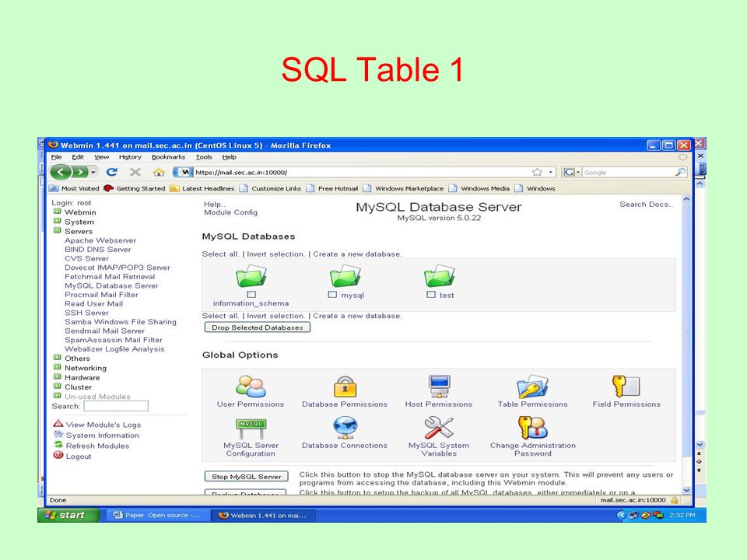Open the back/forward history dropdown arrow
This screenshot has width=747, height=560.
click(93, 172)
